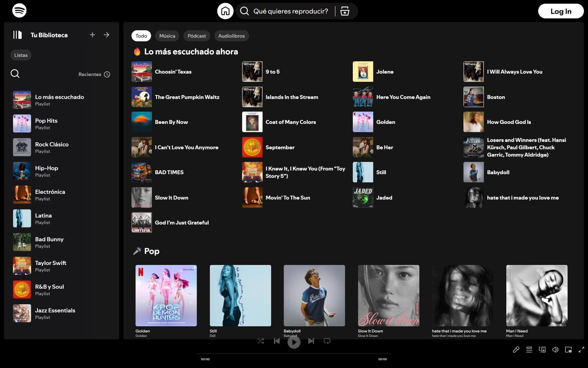Screen dimensions: 588x368
Task: Select September track tile
Action: coord(296,147)
